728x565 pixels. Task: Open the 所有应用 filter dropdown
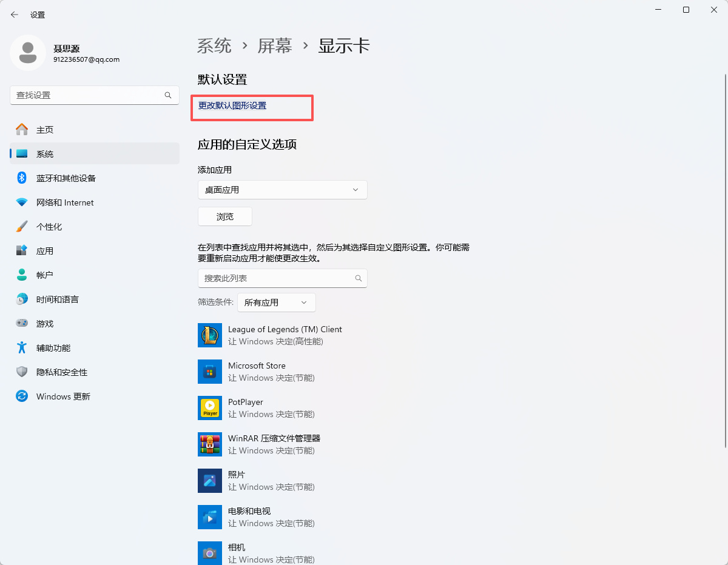tap(277, 303)
